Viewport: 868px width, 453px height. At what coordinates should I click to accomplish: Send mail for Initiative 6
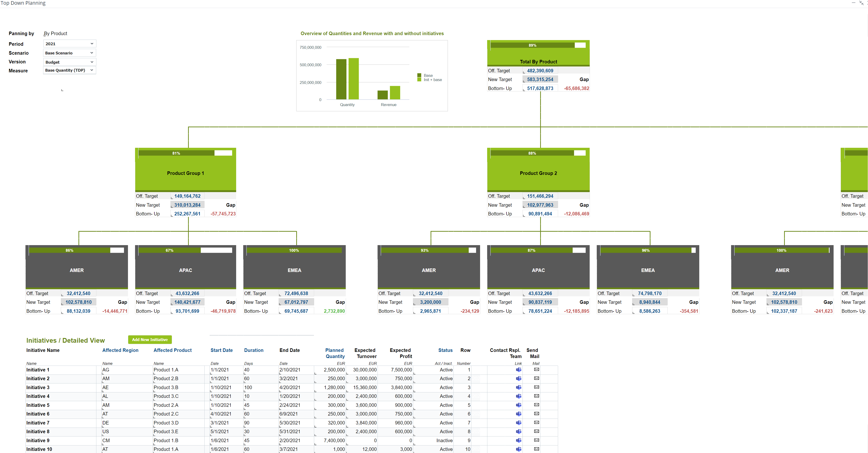click(536, 414)
